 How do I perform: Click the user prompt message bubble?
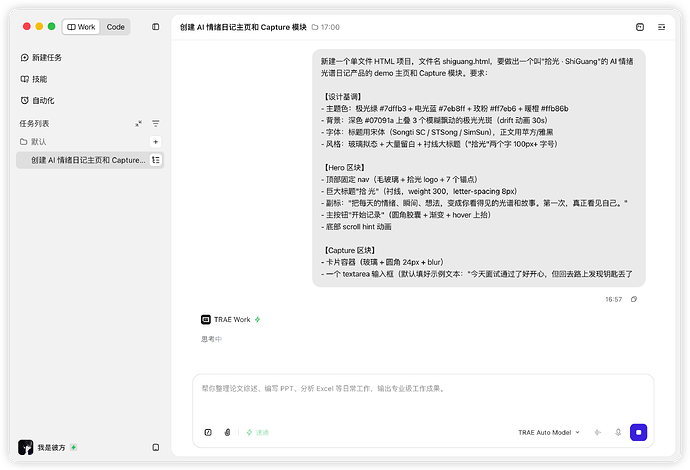479,168
